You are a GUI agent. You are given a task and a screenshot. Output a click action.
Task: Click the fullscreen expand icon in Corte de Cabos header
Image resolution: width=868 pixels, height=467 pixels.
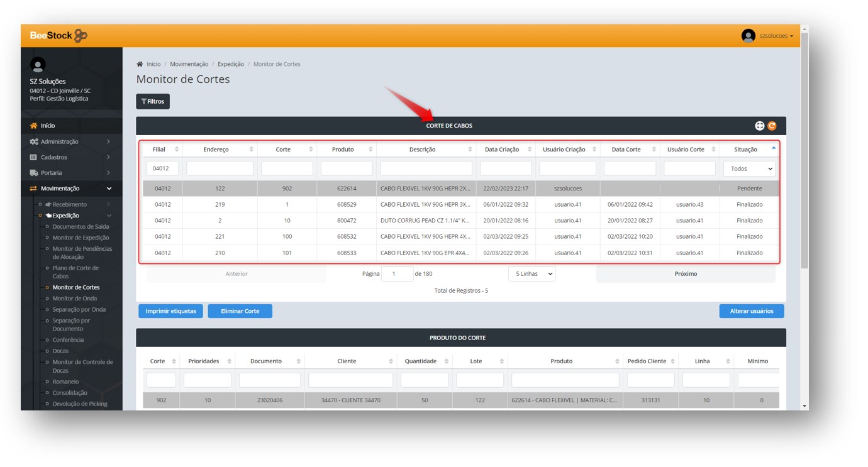coord(760,126)
